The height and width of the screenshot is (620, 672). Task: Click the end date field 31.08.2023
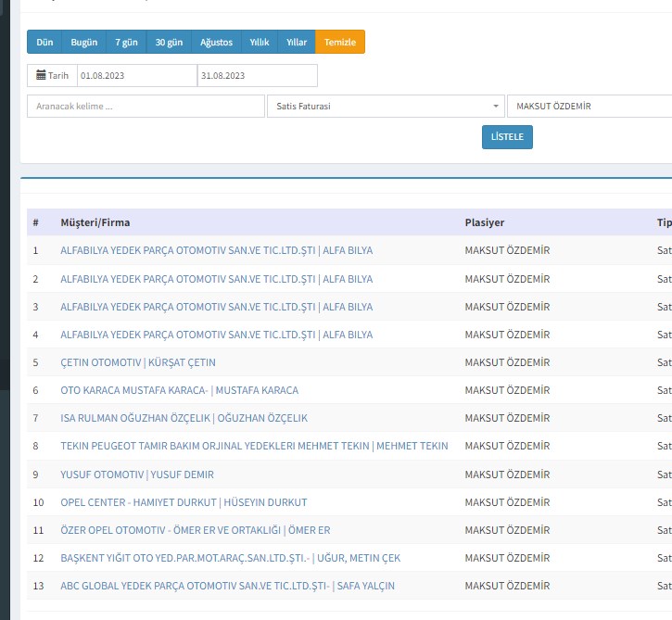tap(257, 75)
